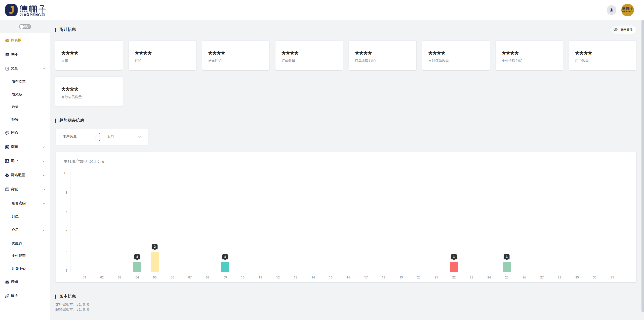The width and height of the screenshot is (644, 320).
Task: Click the Jiaopengzi logo icon
Action: pyautogui.click(x=11, y=10)
